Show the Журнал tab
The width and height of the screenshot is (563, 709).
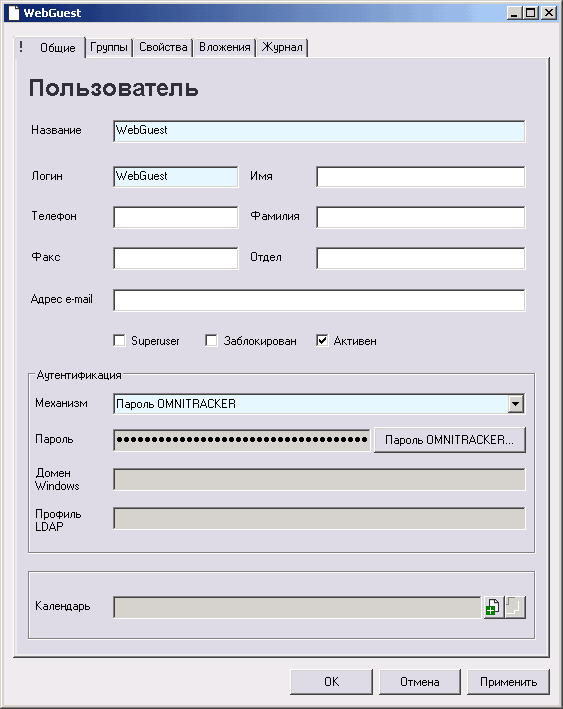(x=282, y=47)
